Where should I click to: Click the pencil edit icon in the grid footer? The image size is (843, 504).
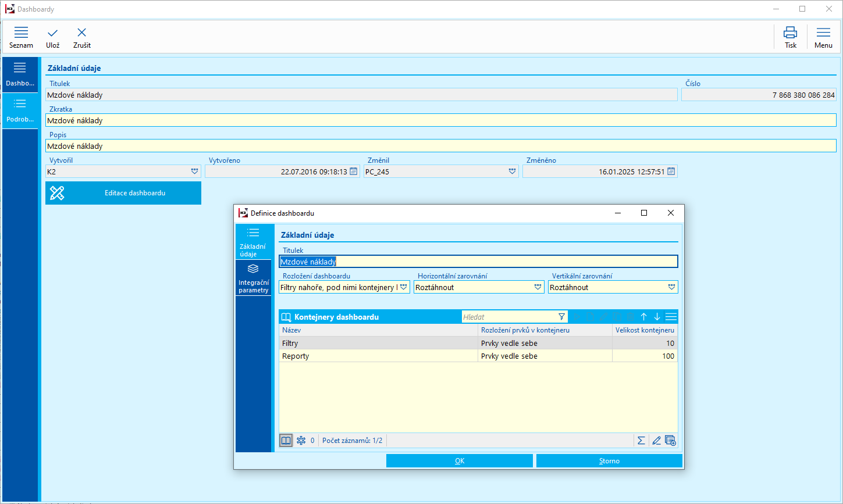[656, 441]
